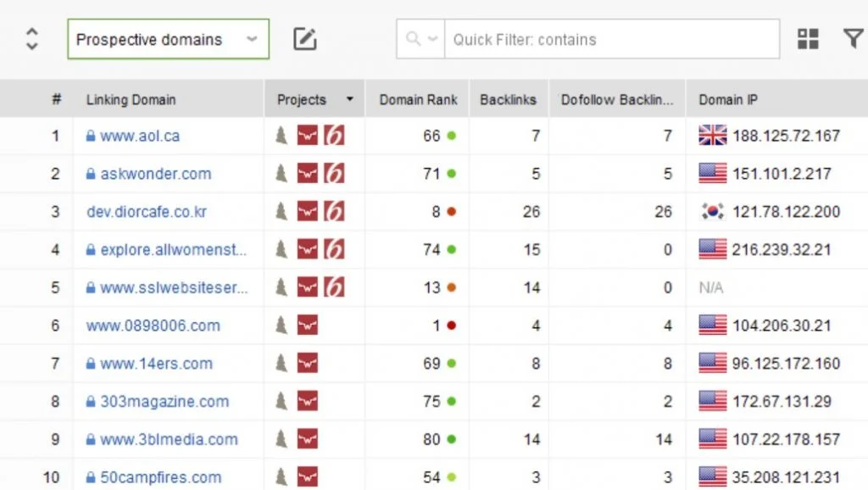Sort by Backlinks column header
The image size is (868, 490).
[508, 99]
